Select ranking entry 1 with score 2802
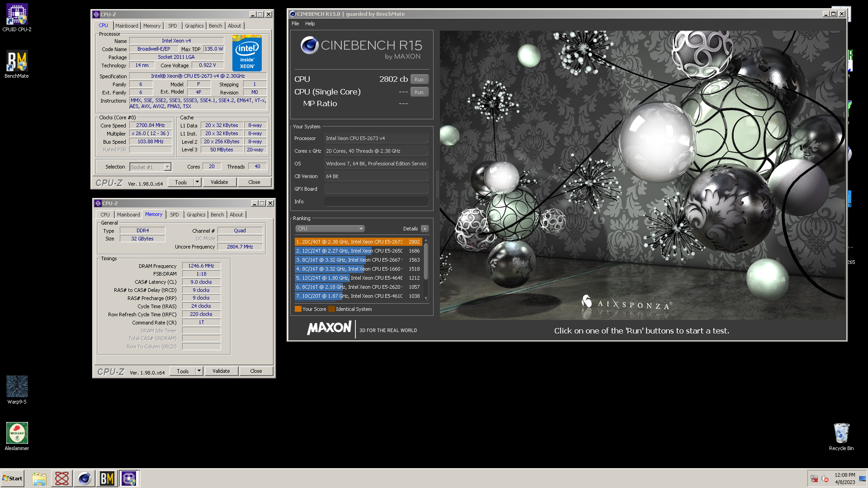The height and width of the screenshot is (488, 868). pos(358,242)
